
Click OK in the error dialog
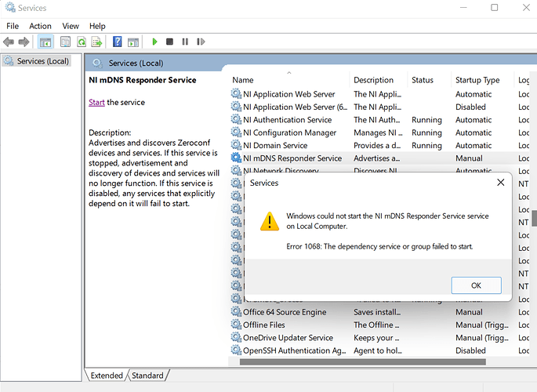click(x=476, y=285)
